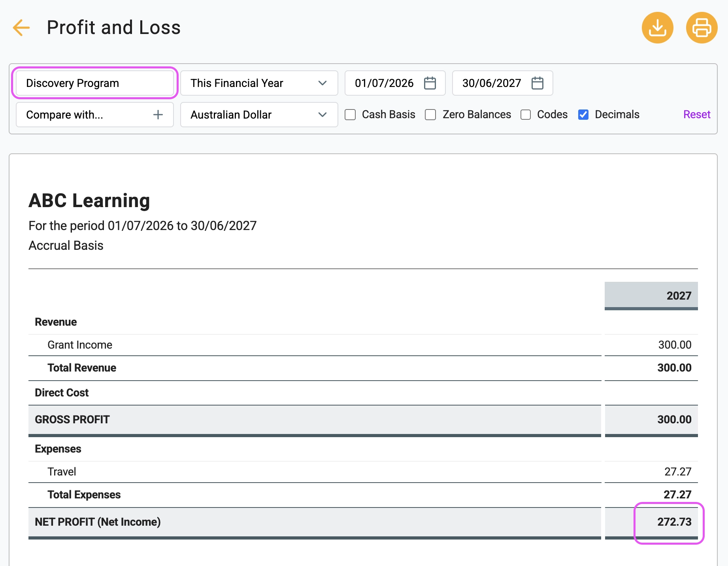Screen dimensions: 728x566
Task: Click the ABC Learning report title
Action: 89,201
